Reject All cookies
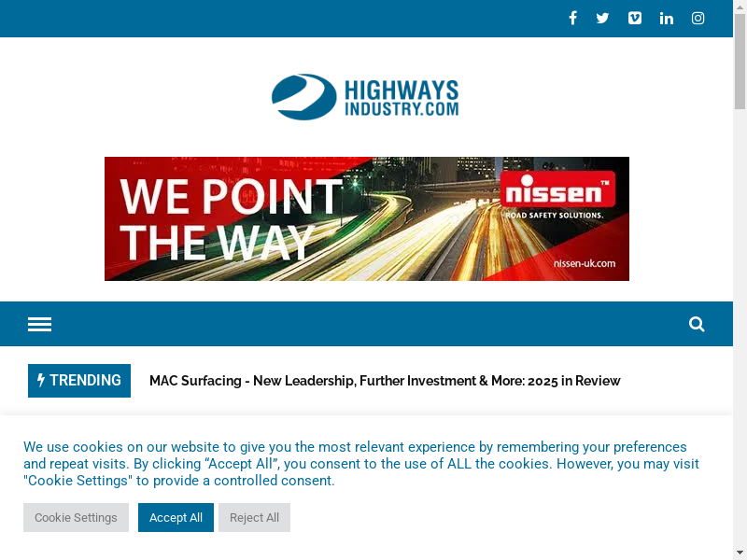747x560 pixels. point(254,518)
